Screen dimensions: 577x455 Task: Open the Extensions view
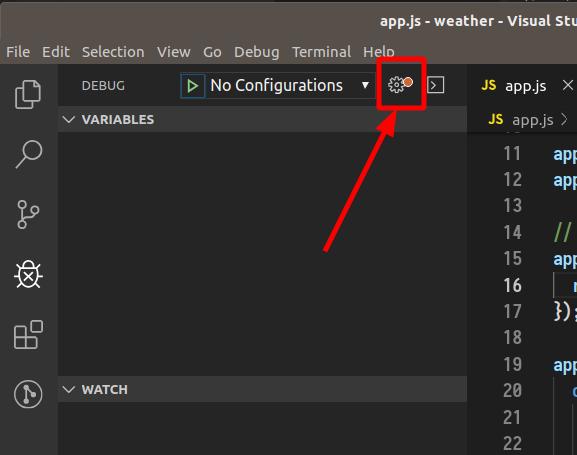point(28,335)
